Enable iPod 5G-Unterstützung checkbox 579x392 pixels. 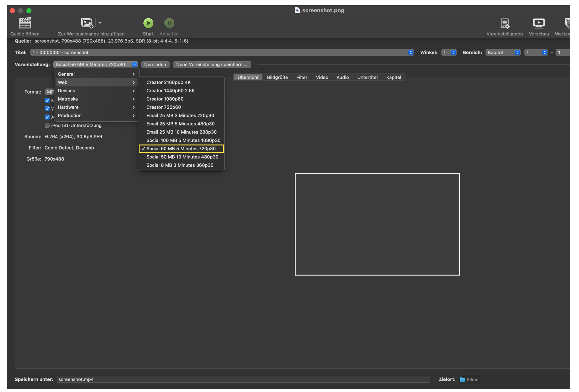point(47,125)
